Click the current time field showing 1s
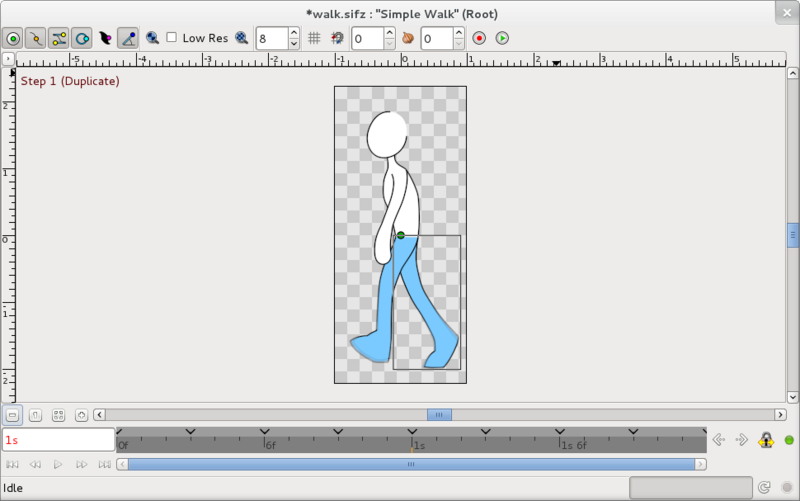800x501 pixels. 59,440
